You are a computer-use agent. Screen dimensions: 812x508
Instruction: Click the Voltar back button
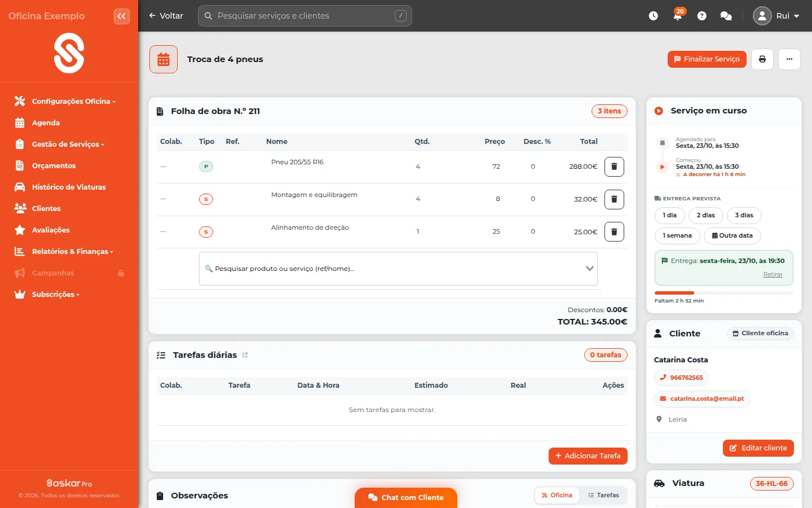[166, 16]
